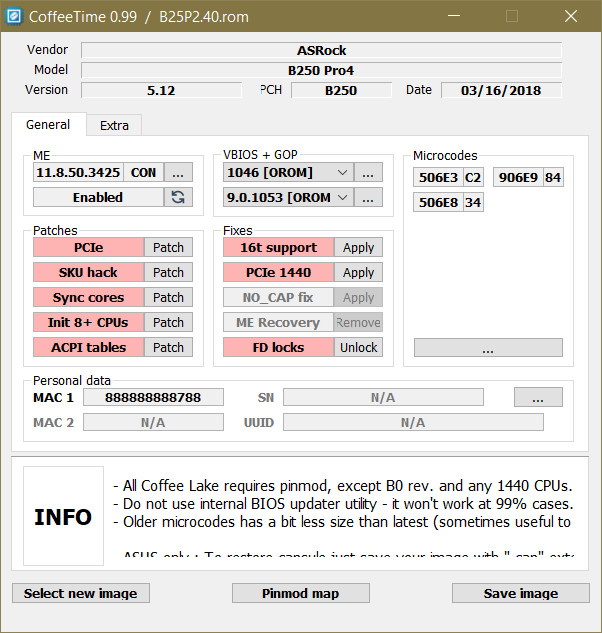Click the ME Enabled status field

(x=98, y=197)
